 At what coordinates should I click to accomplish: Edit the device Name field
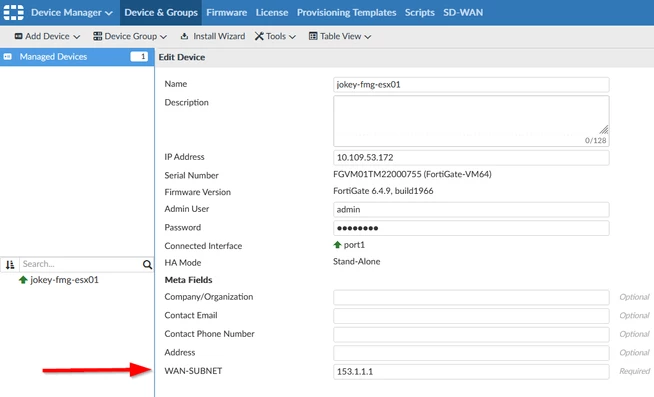471,85
